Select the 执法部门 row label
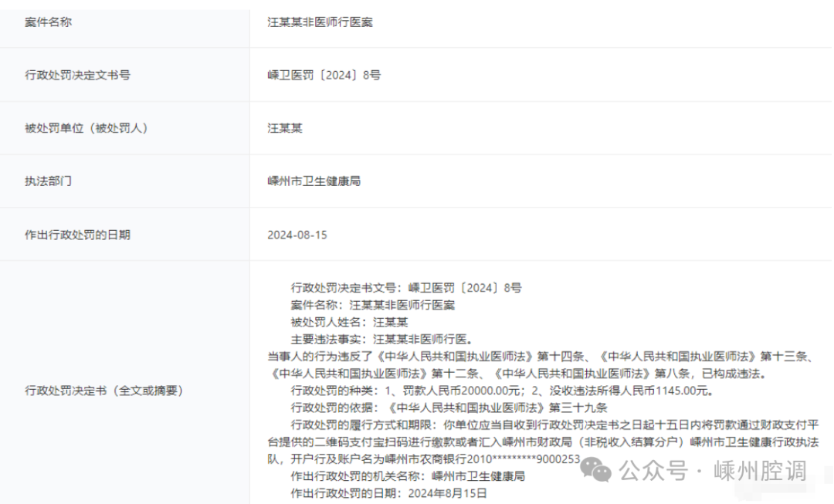 49,181
